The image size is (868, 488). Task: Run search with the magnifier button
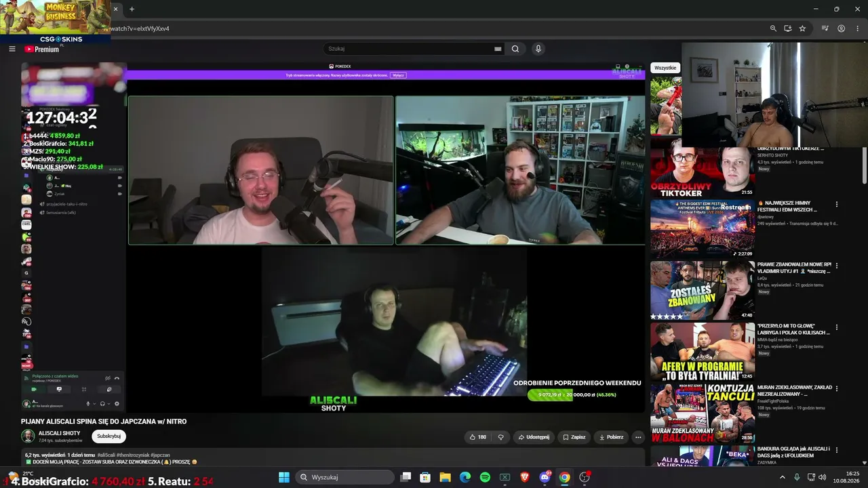click(515, 49)
